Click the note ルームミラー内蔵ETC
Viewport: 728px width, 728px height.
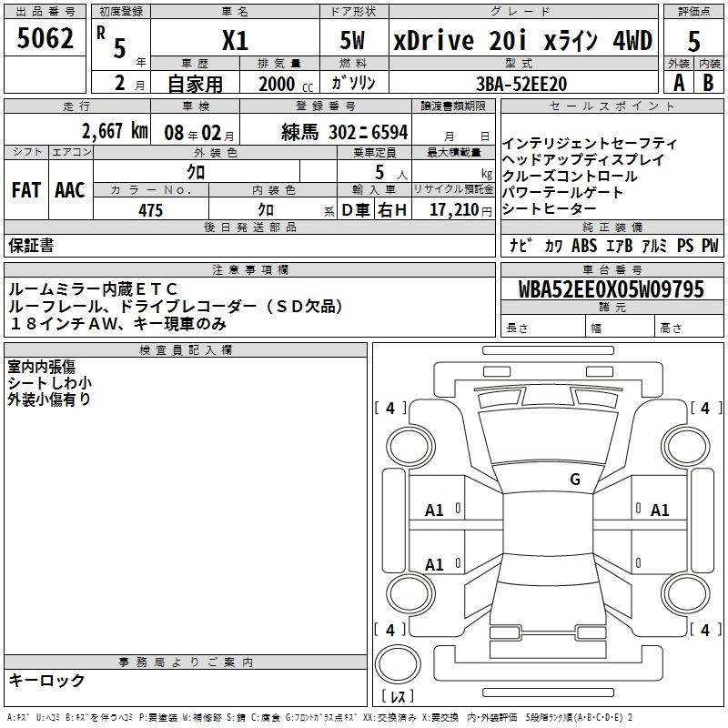(93, 289)
